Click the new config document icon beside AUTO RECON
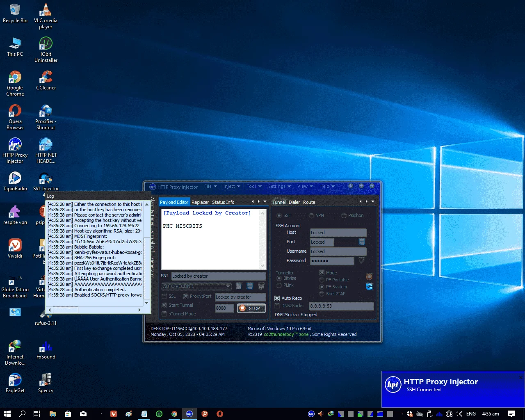 click(x=239, y=286)
